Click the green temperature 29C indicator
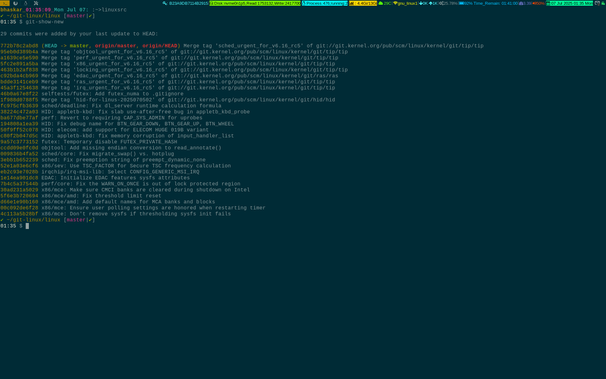This screenshot has height=379, width=606. (x=385, y=3)
